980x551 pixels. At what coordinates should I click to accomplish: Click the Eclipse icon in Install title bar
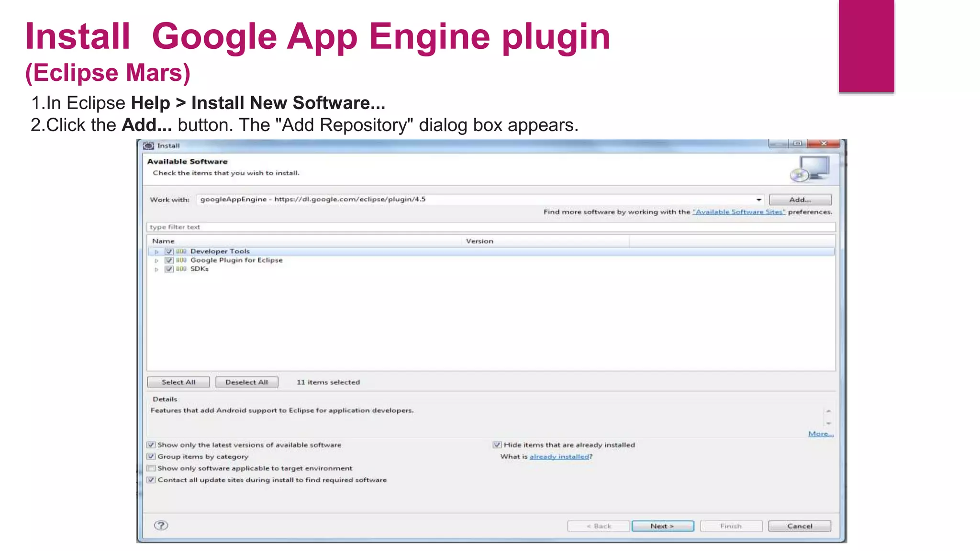(x=149, y=145)
